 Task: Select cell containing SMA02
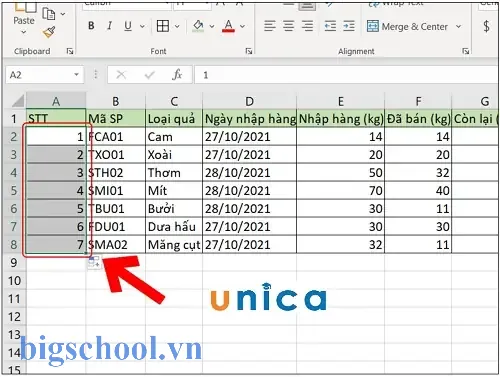pyautogui.click(x=116, y=245)
